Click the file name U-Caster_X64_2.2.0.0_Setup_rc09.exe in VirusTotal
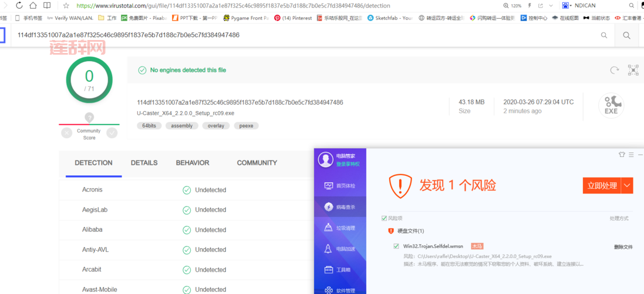 click(186, 113)
